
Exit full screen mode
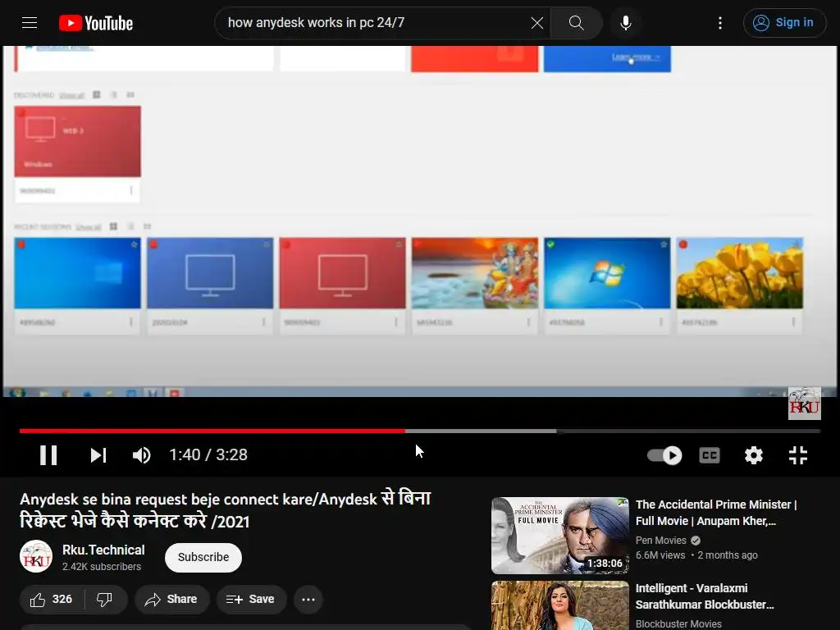coord(798,455)
